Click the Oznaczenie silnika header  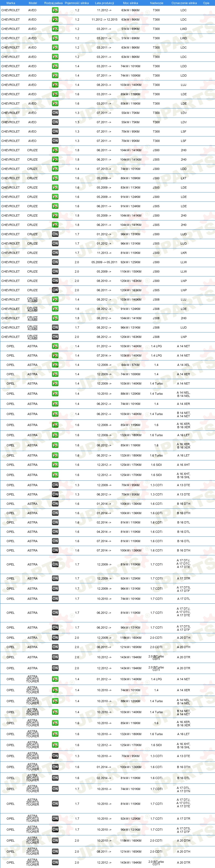pos(184,3)
